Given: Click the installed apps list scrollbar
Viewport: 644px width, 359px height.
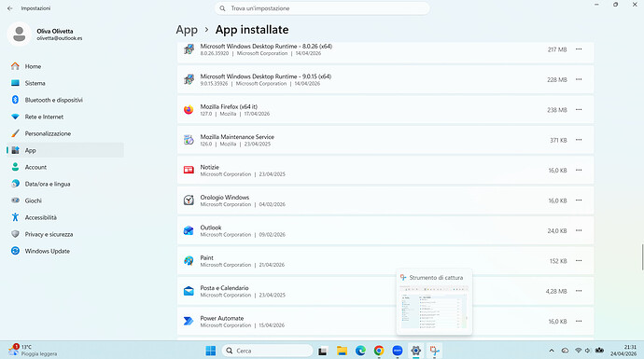Looking at the screenshot, I should (x=642, y=257).
